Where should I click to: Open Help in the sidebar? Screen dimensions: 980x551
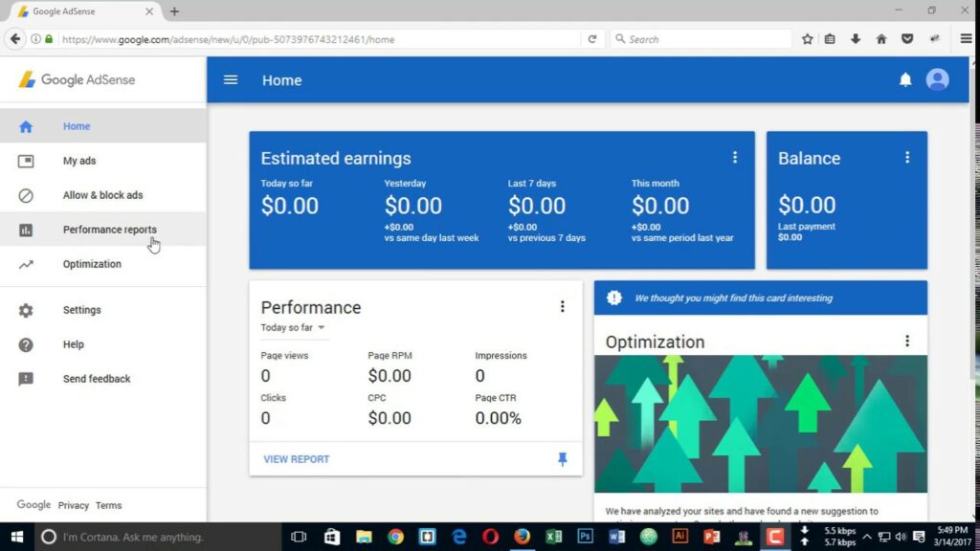tap(103, 344)
